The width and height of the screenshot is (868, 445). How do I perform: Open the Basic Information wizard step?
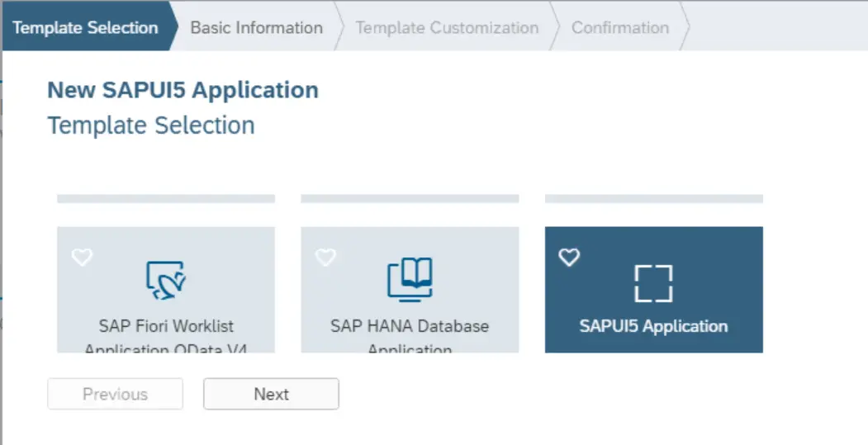click(x=256, y=27)
